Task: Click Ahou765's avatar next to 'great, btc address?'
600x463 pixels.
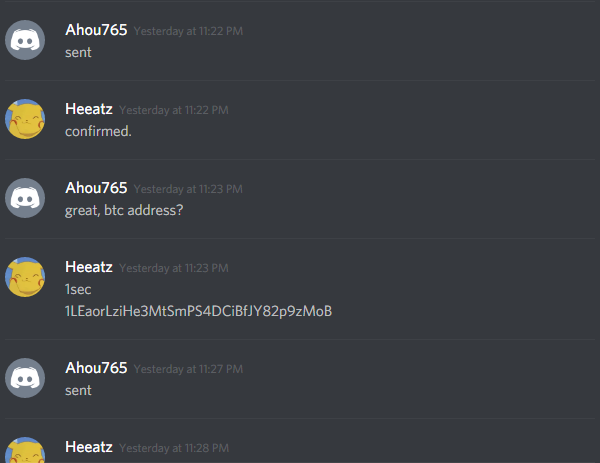Action: tap(25, 198)
